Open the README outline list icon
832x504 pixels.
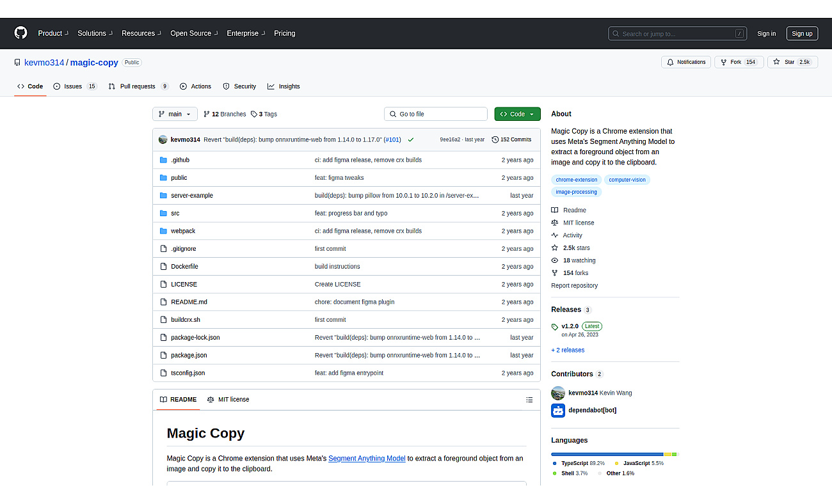point(529,400)
